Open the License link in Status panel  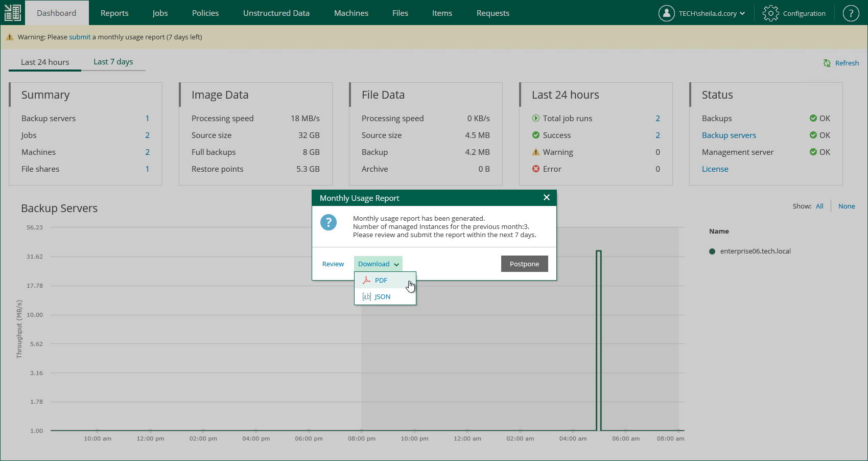715,169
